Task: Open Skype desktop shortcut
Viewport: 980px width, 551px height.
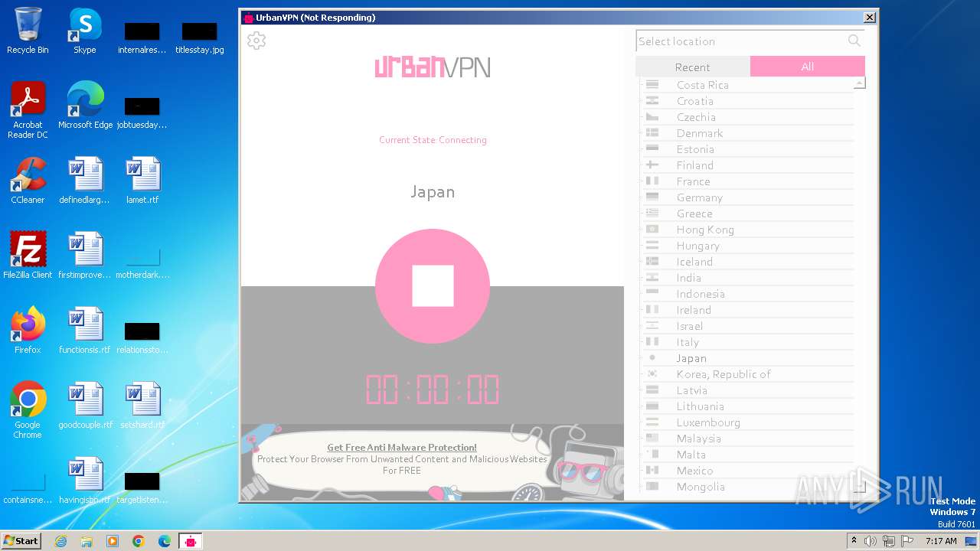Action: [85, 31]
